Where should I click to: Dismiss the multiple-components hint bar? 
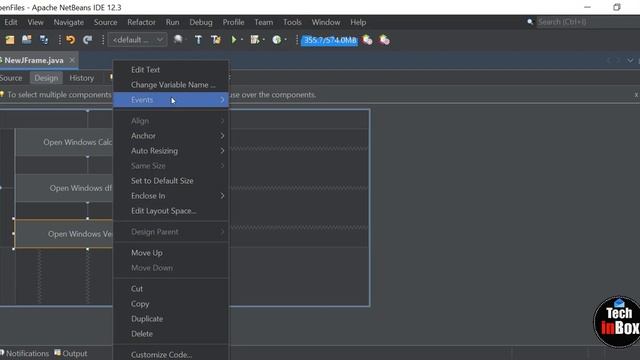click(x=636, y=95)
